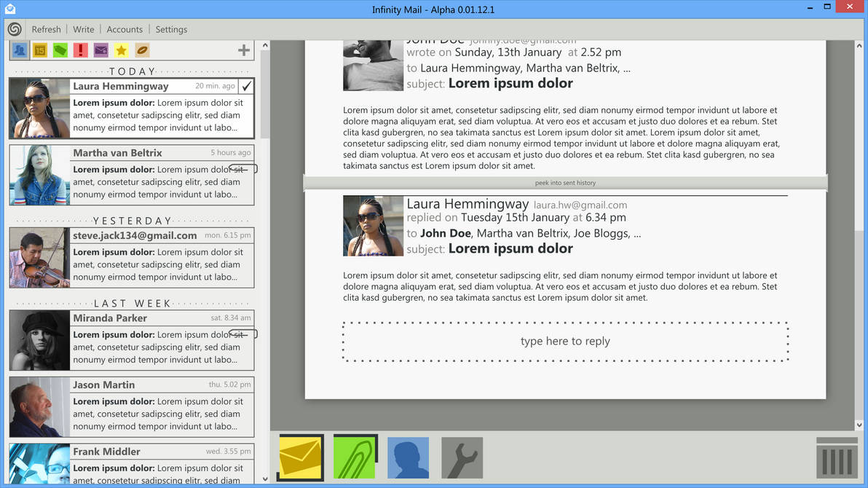This screenshot has height=488, width=868.
Task: Minimize the Infinity Mail window
Action: point(810,8)
